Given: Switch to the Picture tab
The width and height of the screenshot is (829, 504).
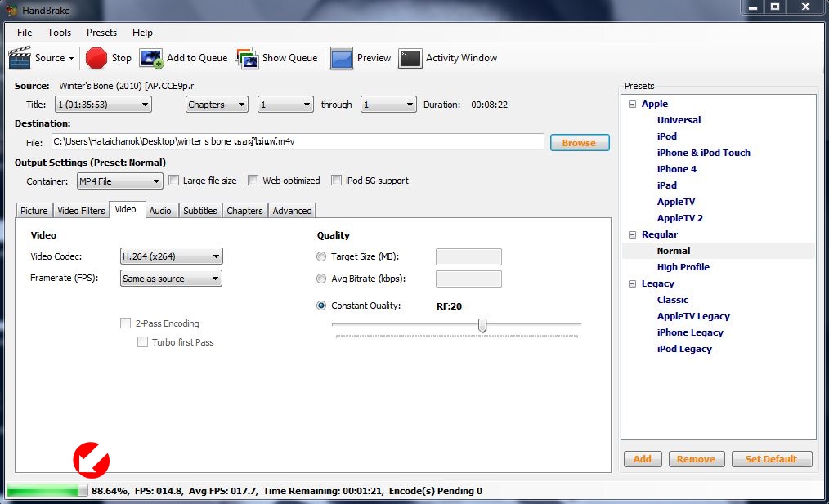Looking at the screenshot, I should (x=34, y=210).
